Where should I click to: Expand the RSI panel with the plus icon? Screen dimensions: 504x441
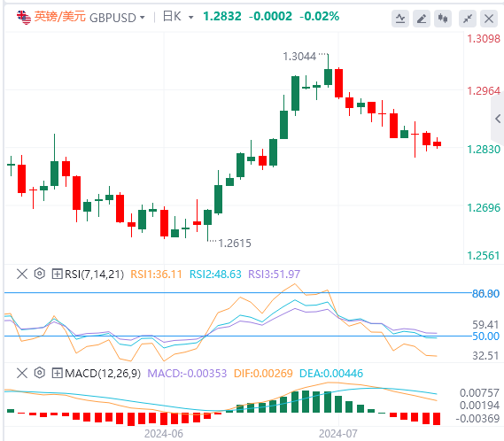click(x=57, y=275)
